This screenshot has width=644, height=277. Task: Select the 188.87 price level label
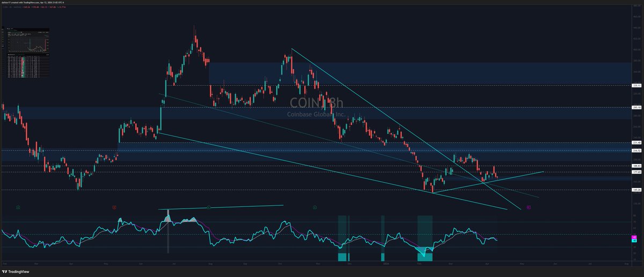[638, 166]
